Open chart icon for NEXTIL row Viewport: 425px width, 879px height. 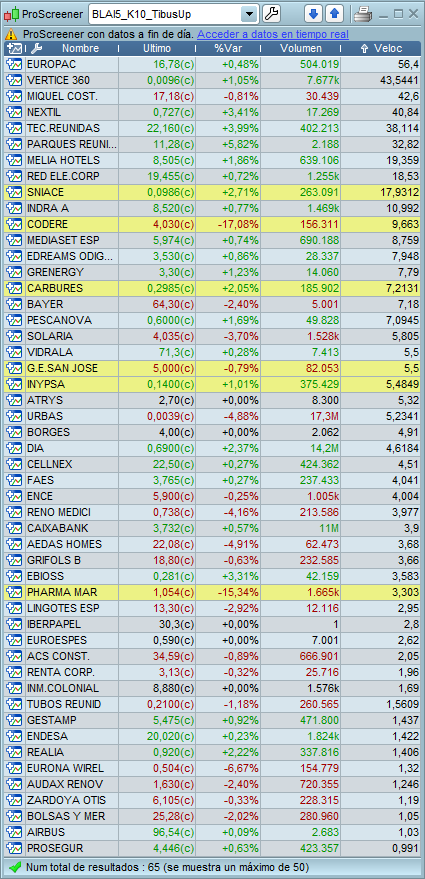point(13,113)
